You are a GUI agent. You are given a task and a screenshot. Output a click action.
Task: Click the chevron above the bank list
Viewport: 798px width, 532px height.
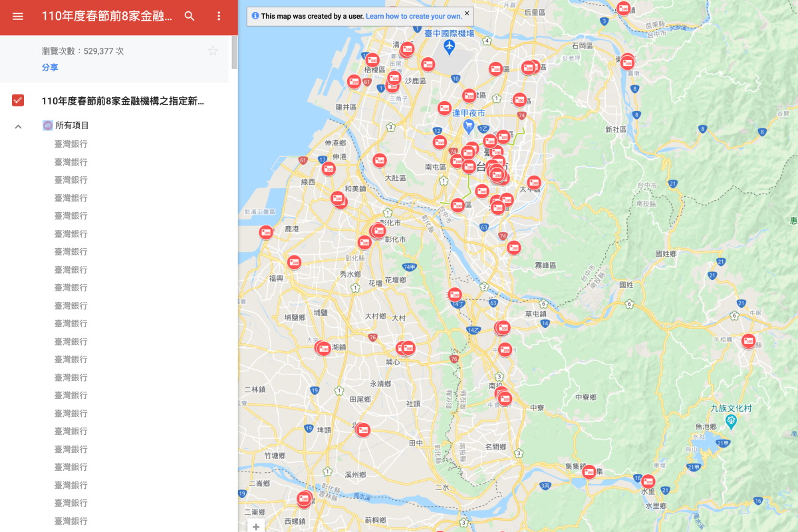[x=18, y=126]
